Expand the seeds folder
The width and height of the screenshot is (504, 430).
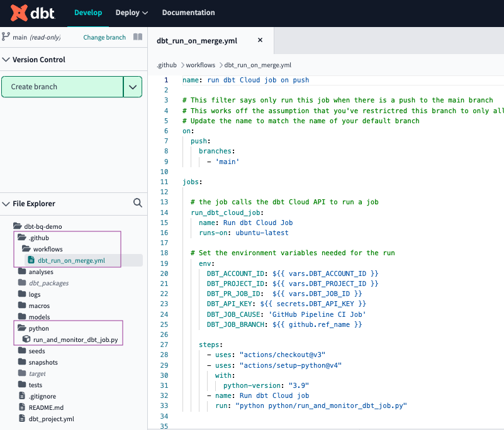tap(31, 351)
